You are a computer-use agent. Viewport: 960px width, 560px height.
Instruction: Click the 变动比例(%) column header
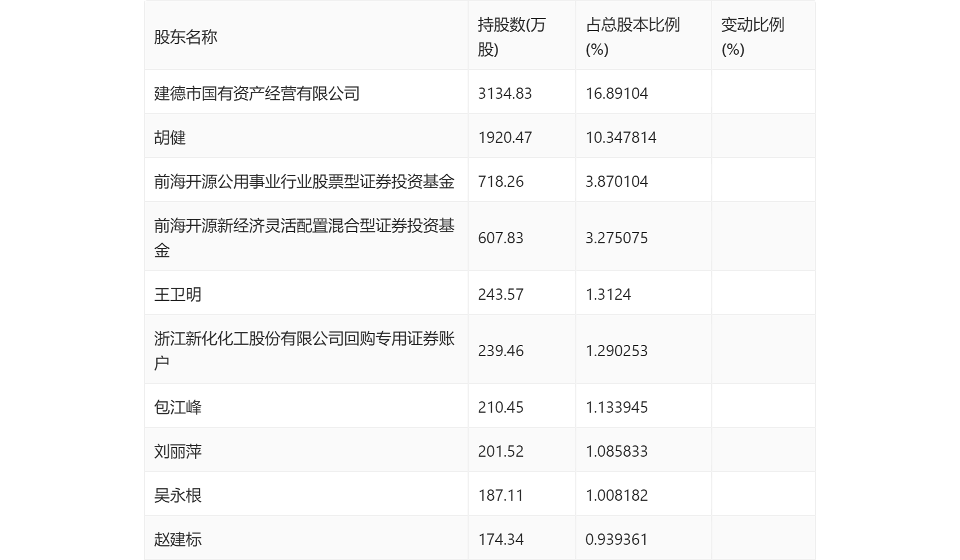(x=753, y=37)
